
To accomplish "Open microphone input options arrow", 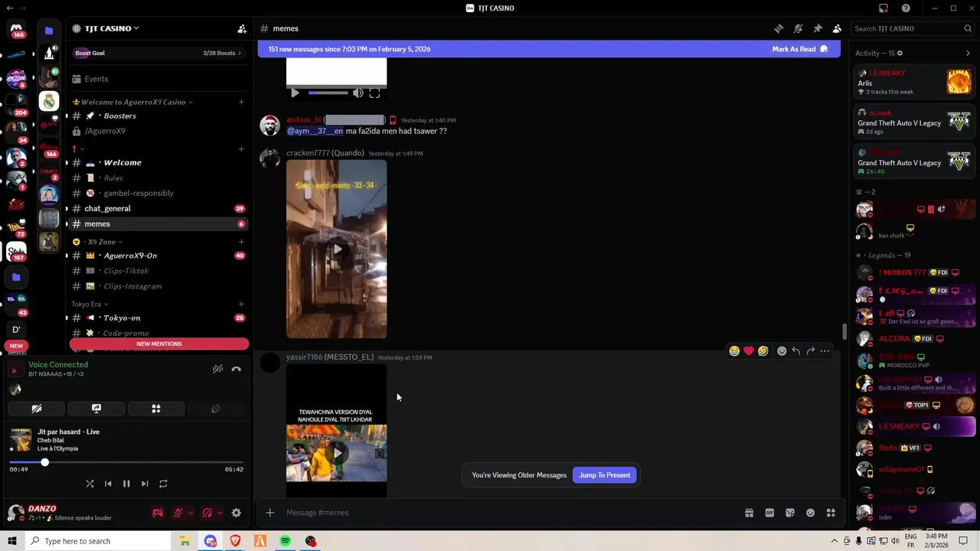I will click(191, 513).
